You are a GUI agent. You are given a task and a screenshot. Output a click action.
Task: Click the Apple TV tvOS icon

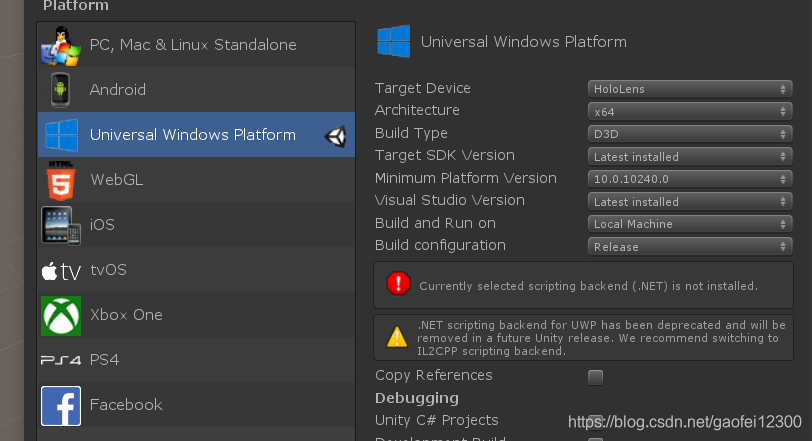pyautogui.click(x=61, y=271)
